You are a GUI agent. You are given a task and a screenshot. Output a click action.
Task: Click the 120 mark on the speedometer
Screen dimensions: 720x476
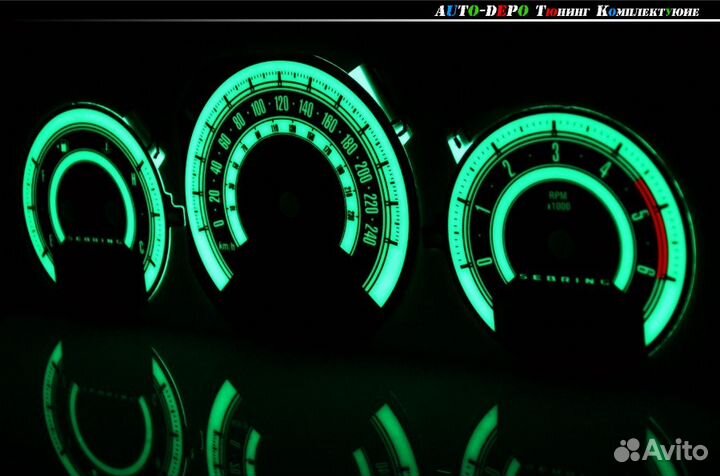tap(281, 102)
